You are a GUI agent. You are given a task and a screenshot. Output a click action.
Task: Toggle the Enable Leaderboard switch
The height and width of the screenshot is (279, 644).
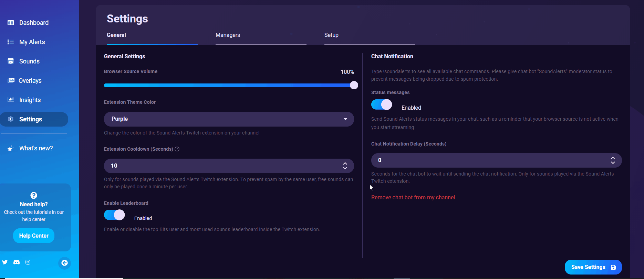(x=114, y=215)
